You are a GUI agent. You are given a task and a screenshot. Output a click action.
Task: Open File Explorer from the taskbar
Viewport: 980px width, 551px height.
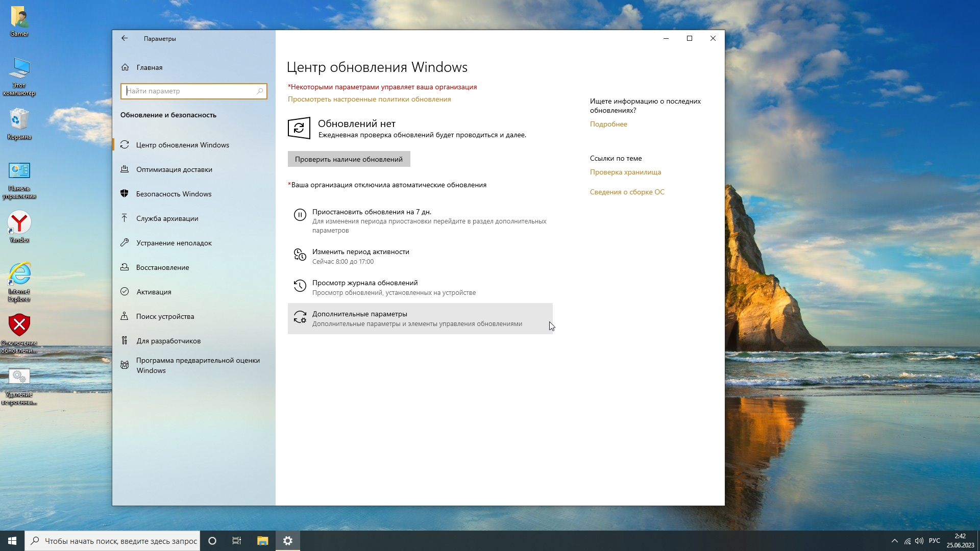tap(262, 541)
